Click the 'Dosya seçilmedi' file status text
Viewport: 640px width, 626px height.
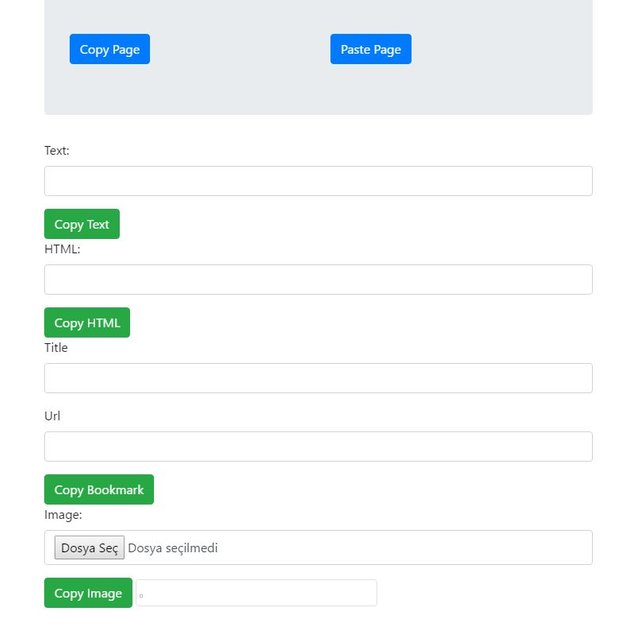coord(173,548)
